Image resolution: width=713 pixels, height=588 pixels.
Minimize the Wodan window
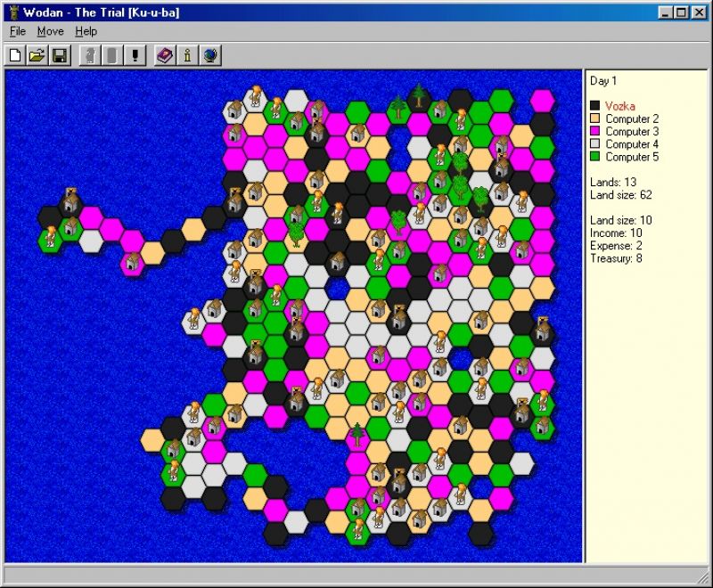pyautogui.click(x=665, y=12)
